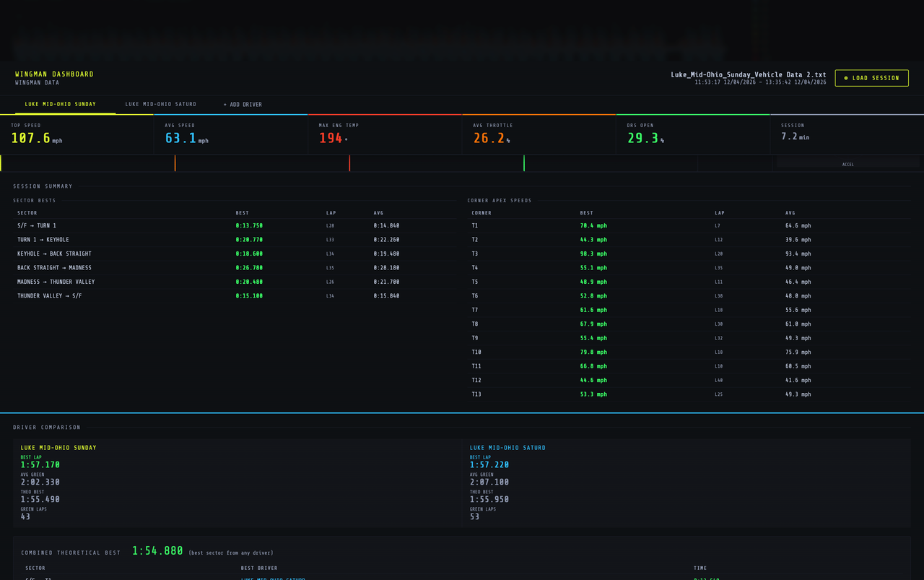
Task: Select the Thunder Valley → S/F sector row
Action: 235,296
